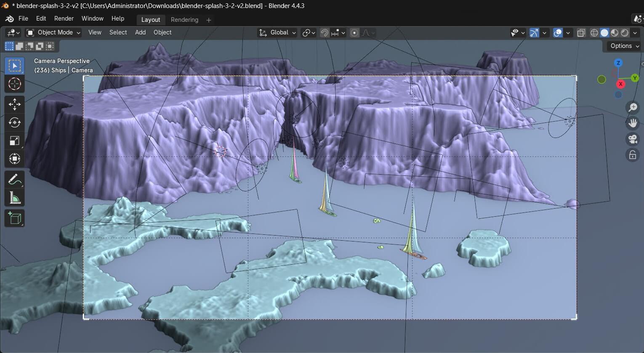Click the red X axis on gizmo
This screenshot has width=644, height=353.
(620, 84)
